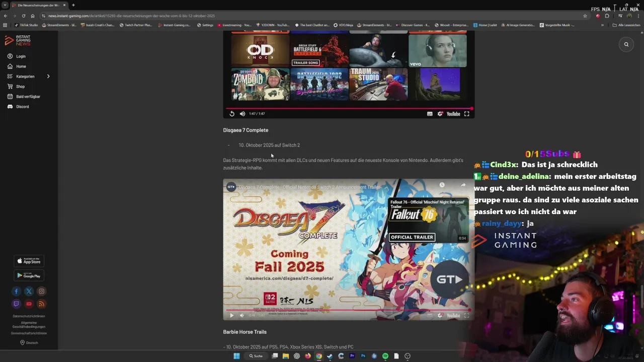Click the top video's red progress bar
The height and width of the screenshot is (362, 644).
(349, 108)
